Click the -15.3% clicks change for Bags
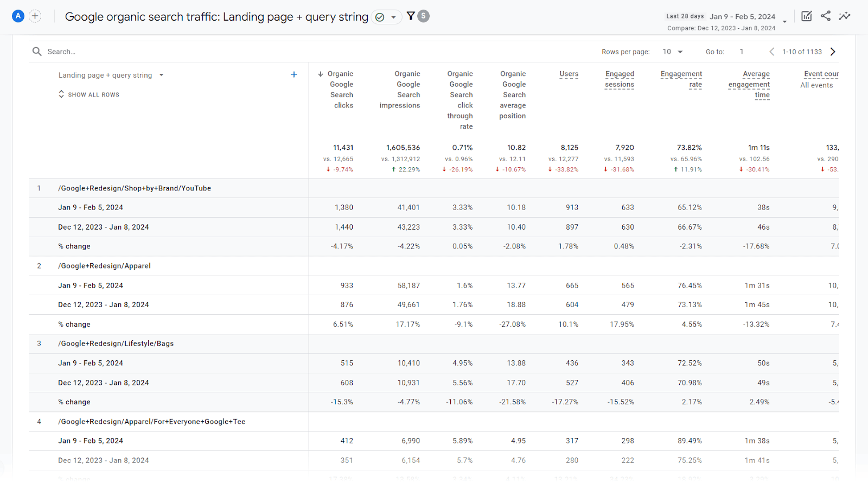 coord(342,402)
